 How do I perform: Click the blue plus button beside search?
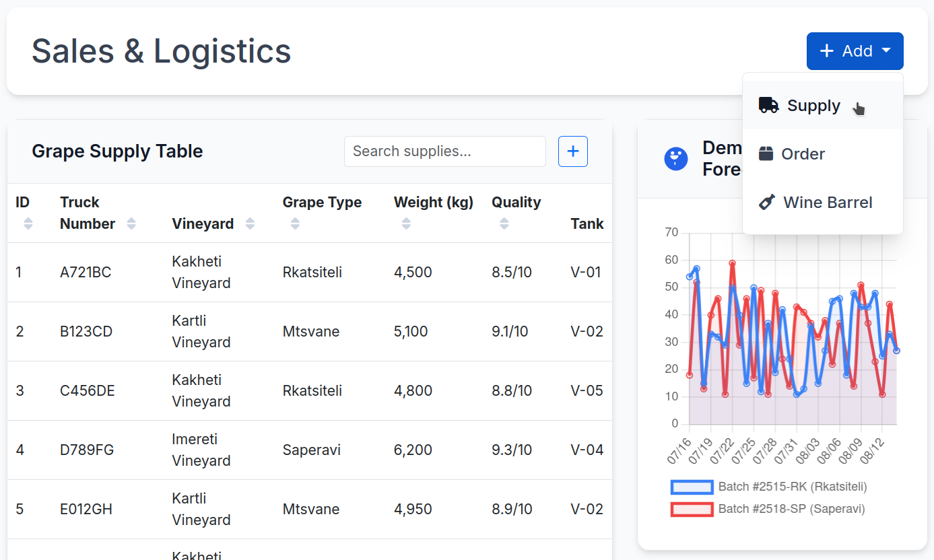point(573,151)
